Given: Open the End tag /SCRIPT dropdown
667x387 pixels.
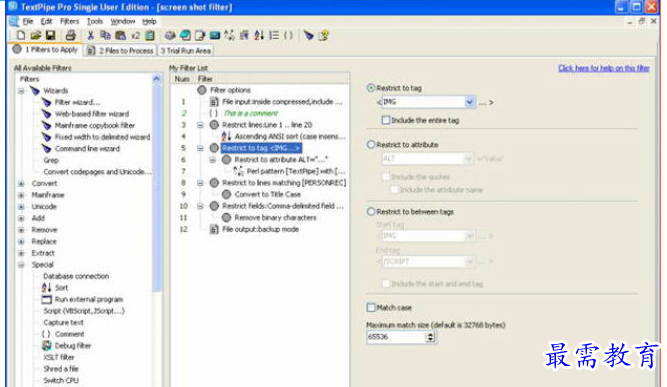Looking at the screenshot, I should click(x=470, y=262).
